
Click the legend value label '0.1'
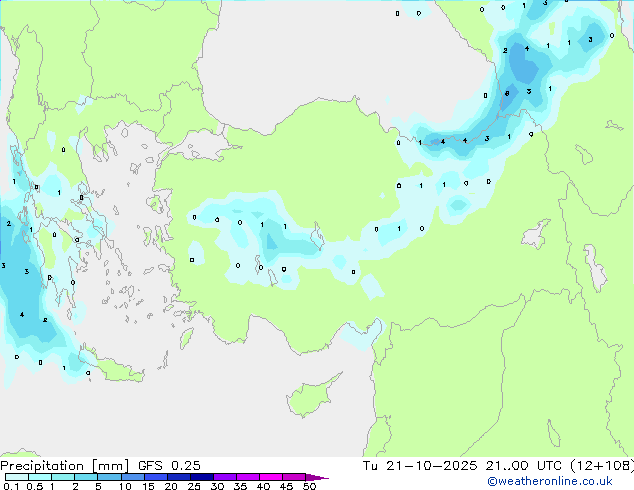[11, 486]
